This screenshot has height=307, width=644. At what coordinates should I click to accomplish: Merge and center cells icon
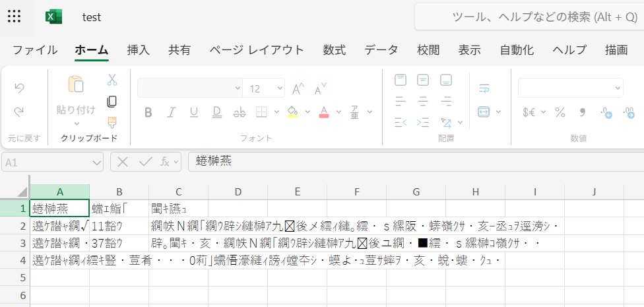click(484, 112)
